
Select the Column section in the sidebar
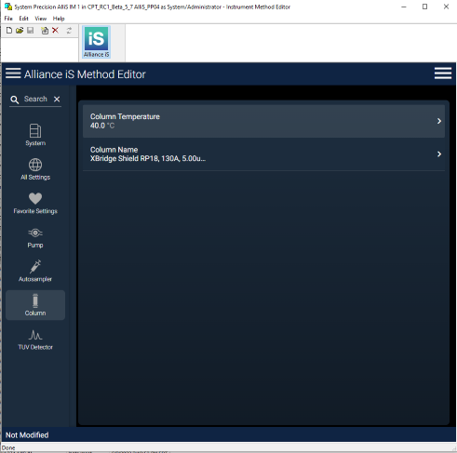pos(35,305)
